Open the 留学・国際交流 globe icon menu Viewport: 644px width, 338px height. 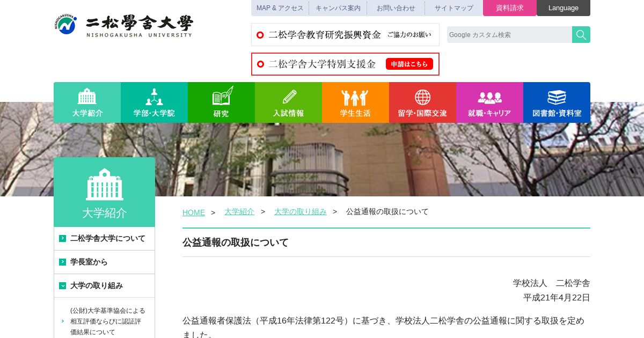click(x=422, y=102)
